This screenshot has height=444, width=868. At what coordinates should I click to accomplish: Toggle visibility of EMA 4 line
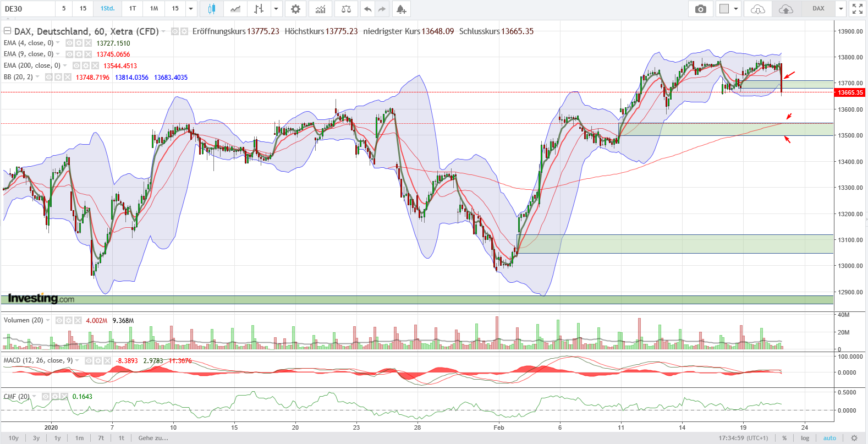69,43
